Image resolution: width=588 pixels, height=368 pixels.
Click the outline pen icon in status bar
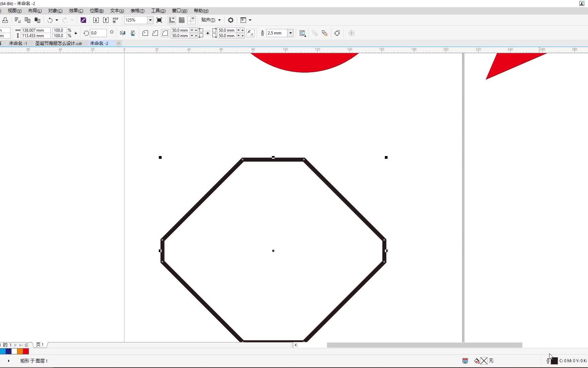[x=548, y=361]
